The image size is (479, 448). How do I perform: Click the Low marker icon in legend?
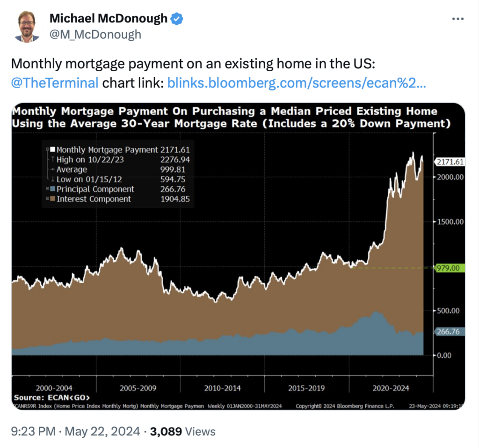point(52,179)
